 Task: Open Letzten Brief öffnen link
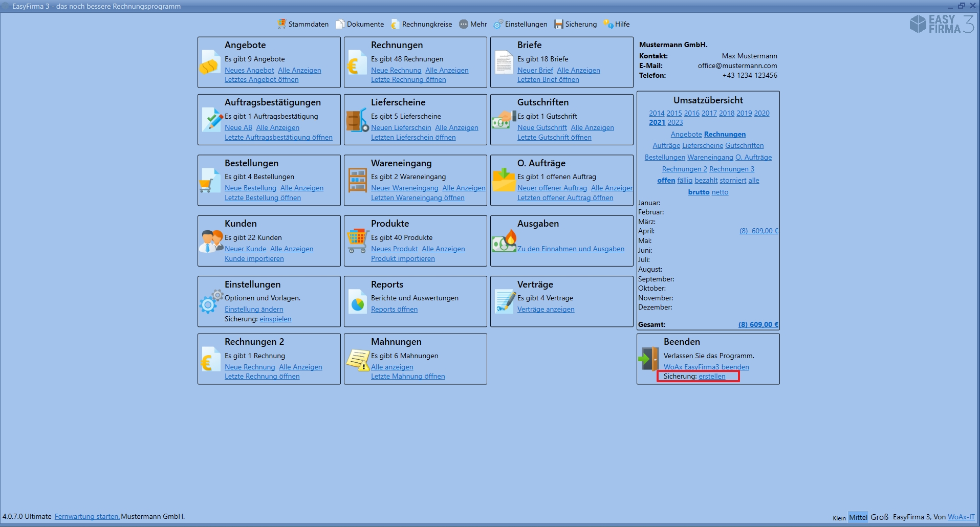[x=548, y=79]
